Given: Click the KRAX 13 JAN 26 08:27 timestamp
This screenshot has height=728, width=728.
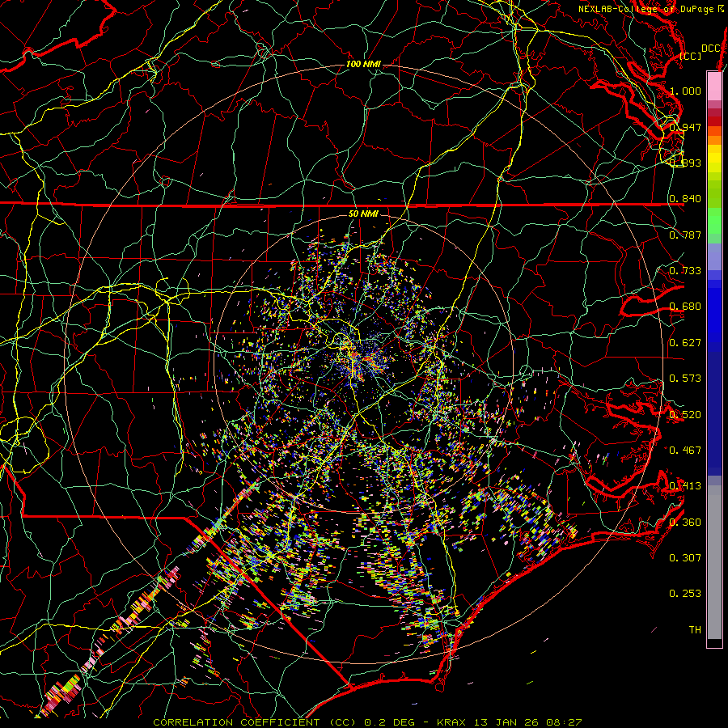Looking at the screenshot, I should [x=510, y=722].
